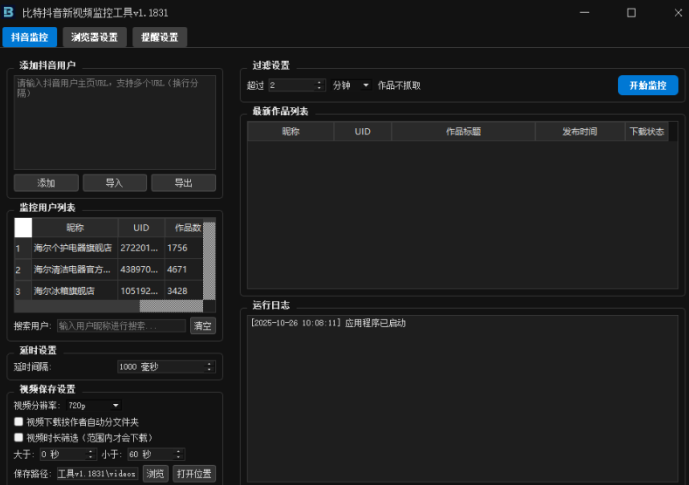Click the 导入 button
Image resolution: width=689 pixels, height=485 pixels.
click(x=115, y=183)
